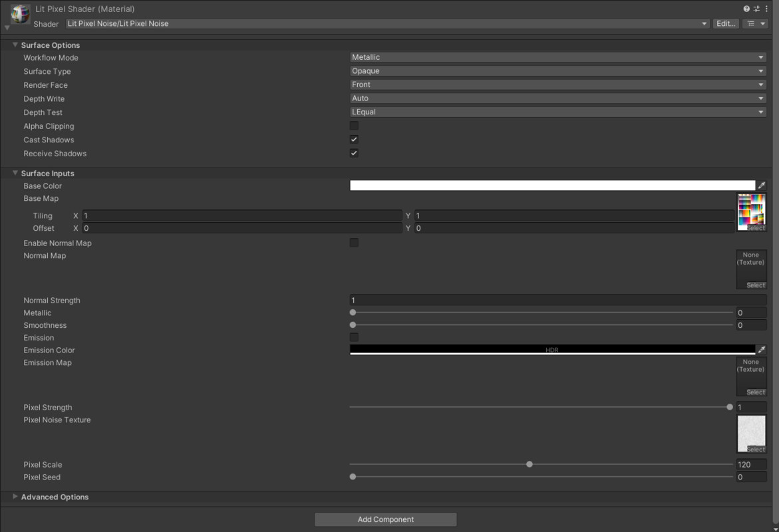
Task: Click the Metallic slider handle
Action: (x=353, y=313)
